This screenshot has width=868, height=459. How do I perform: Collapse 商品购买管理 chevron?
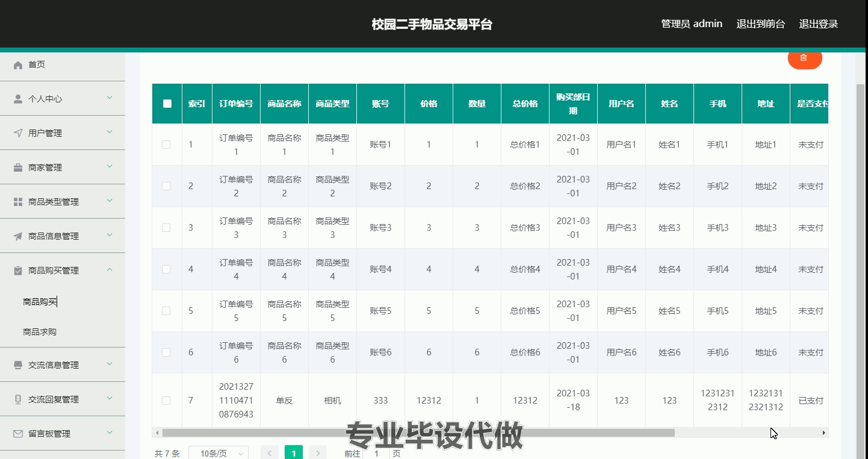110,269
